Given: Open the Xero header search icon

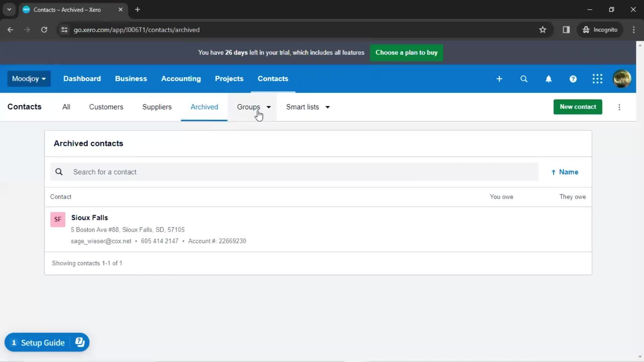Looking at the screenshot, I should click(x=524, y=79).
